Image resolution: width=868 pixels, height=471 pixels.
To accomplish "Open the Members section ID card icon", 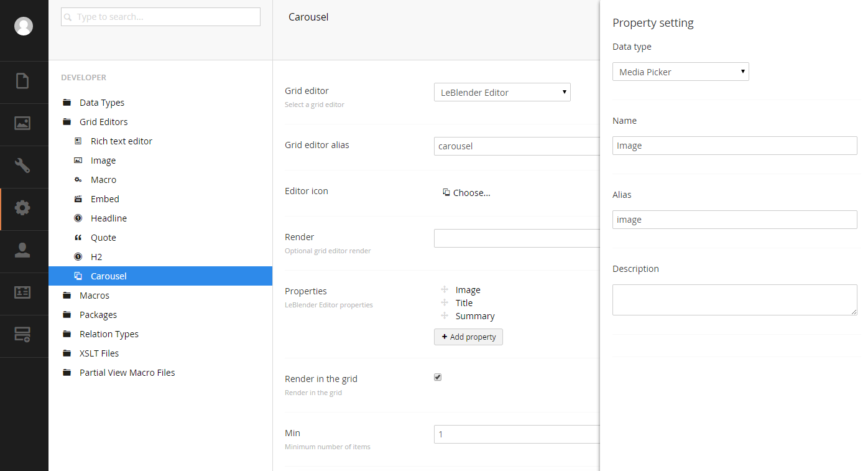I will [x=22, y=292].
